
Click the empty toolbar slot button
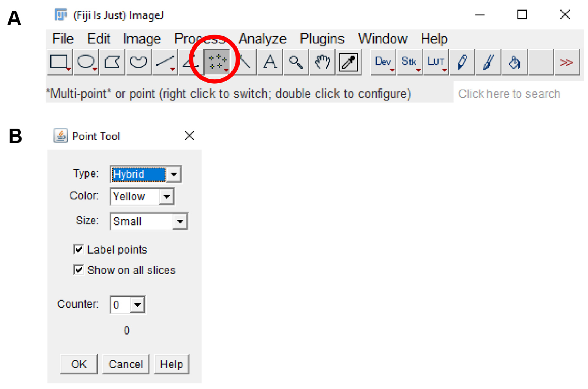click(541, 62)
